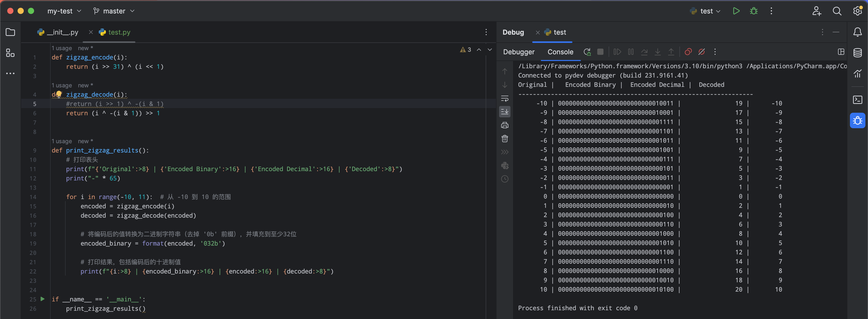Toggle scroll to end of console

click(x=505, y=112)
